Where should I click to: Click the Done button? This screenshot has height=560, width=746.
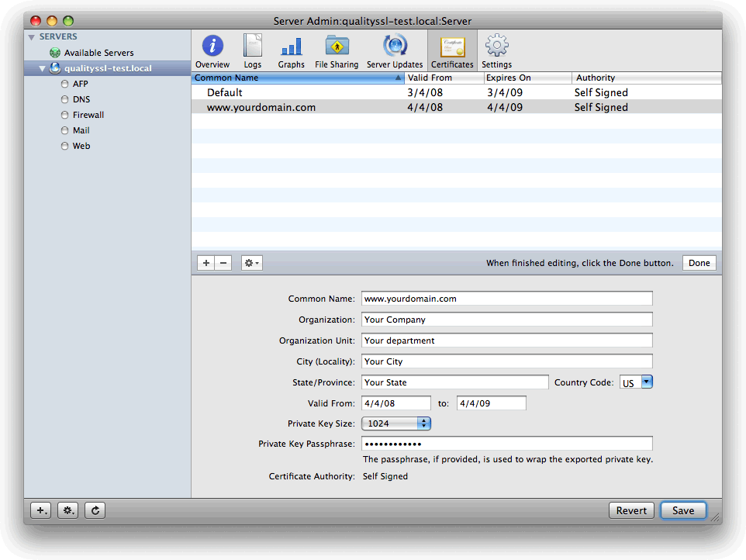point(699,263)
